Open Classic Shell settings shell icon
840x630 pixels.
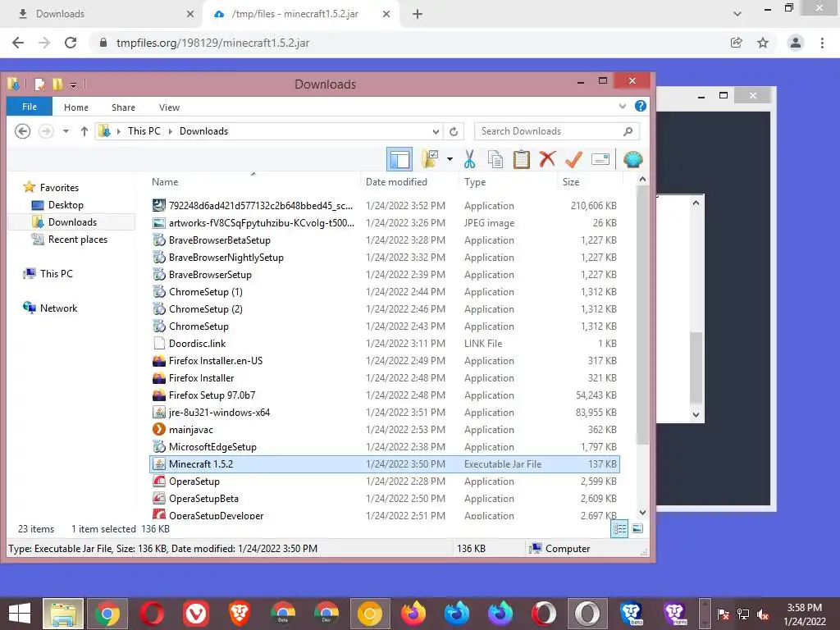pyautogui.click(x=632, y=159)
